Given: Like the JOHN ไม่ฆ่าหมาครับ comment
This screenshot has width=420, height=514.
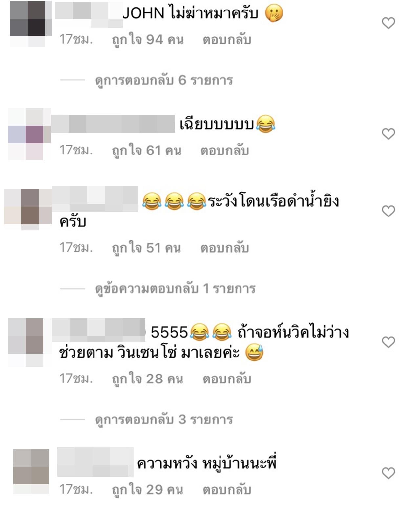Looking at the screenshot, I should pyautogui.click(x=388, y=23).
